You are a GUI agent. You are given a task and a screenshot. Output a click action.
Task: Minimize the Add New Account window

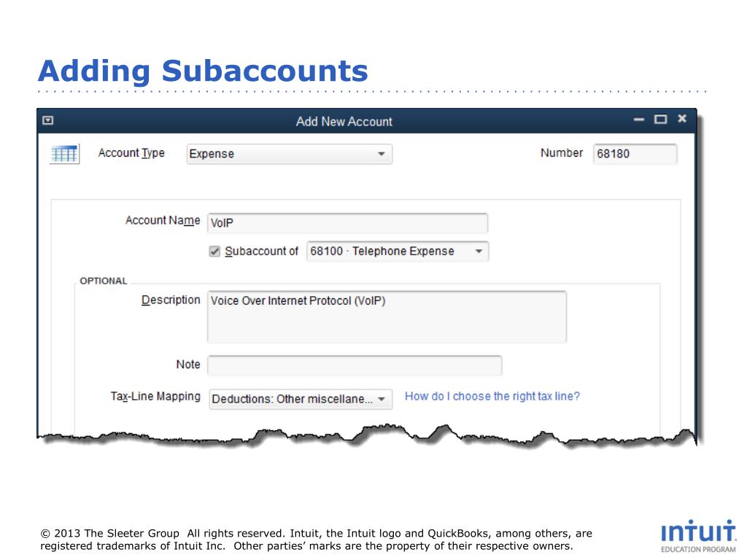pos(639,119)
